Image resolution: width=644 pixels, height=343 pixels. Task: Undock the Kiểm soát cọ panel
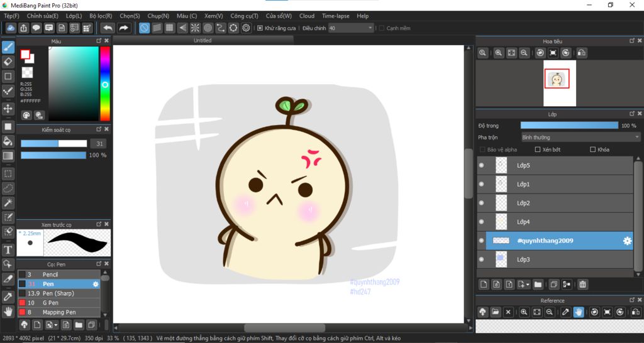(x=99, y=129)
